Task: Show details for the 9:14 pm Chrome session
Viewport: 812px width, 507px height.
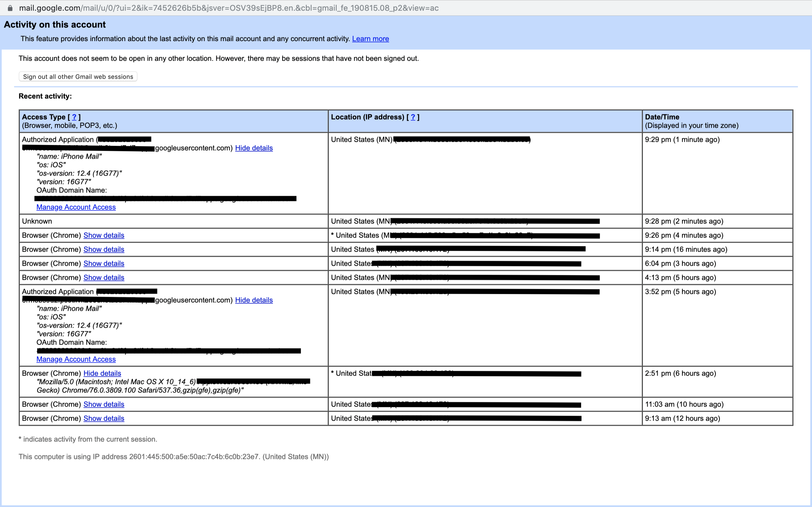Action: pos(104,249)
